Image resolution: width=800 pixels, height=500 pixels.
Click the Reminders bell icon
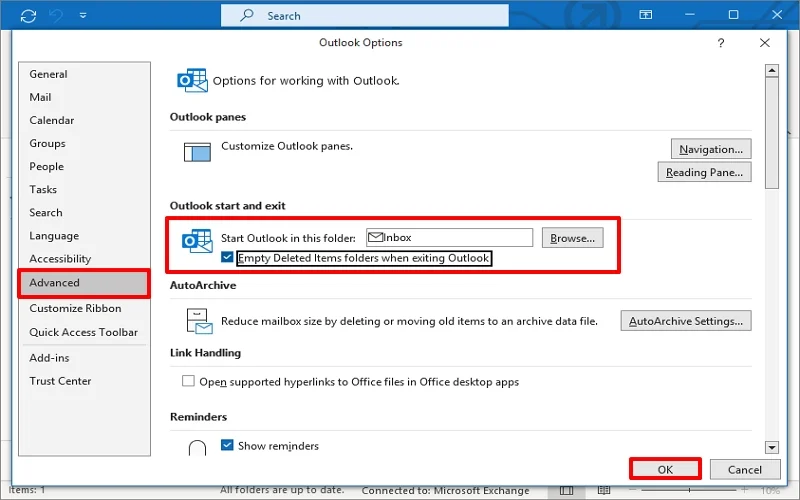[197, 447]
